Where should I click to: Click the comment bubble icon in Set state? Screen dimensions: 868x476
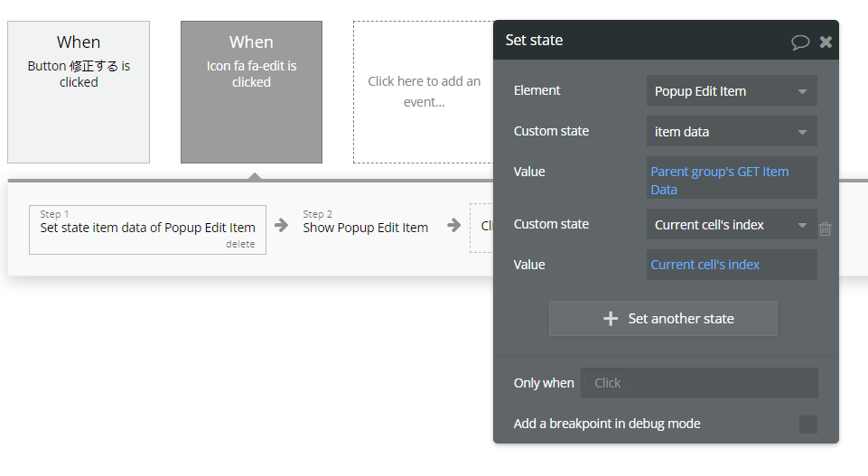click(x=799, y=42)
